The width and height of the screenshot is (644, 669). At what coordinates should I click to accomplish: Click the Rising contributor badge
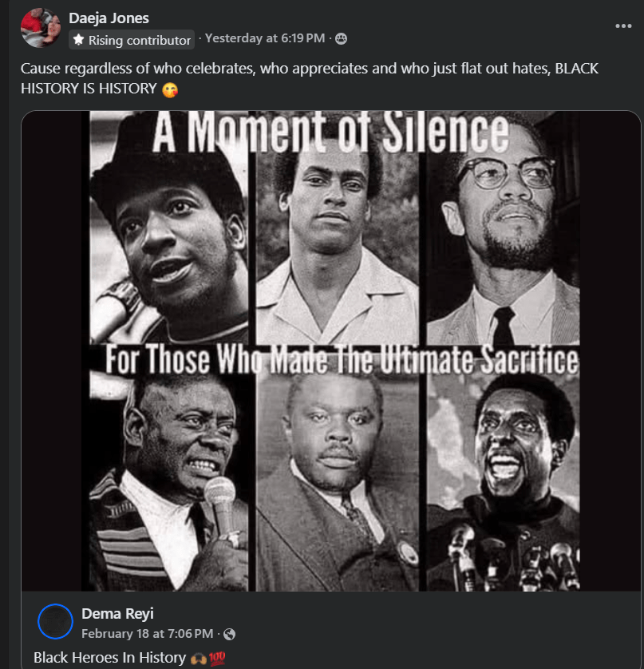tap(132, 40)
